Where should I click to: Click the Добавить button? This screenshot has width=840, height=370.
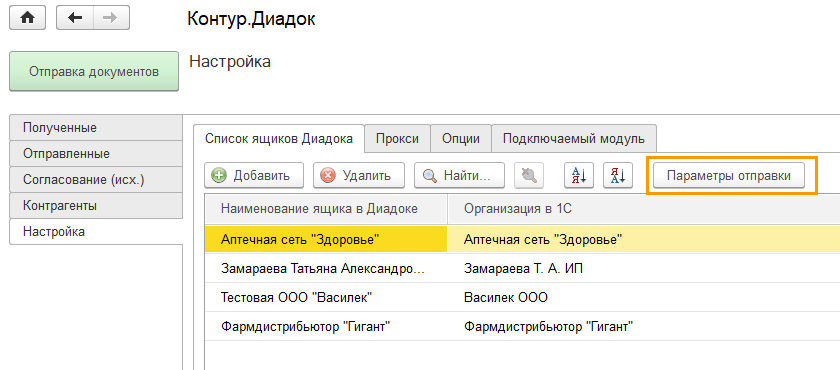[x=254, y=176]
